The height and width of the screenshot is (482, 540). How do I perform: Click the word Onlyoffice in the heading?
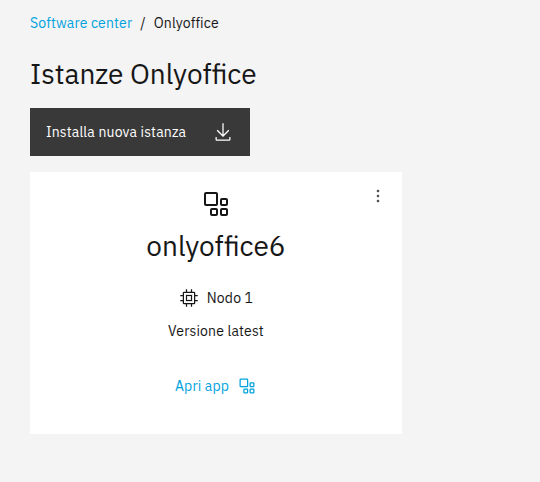(193, 74)
